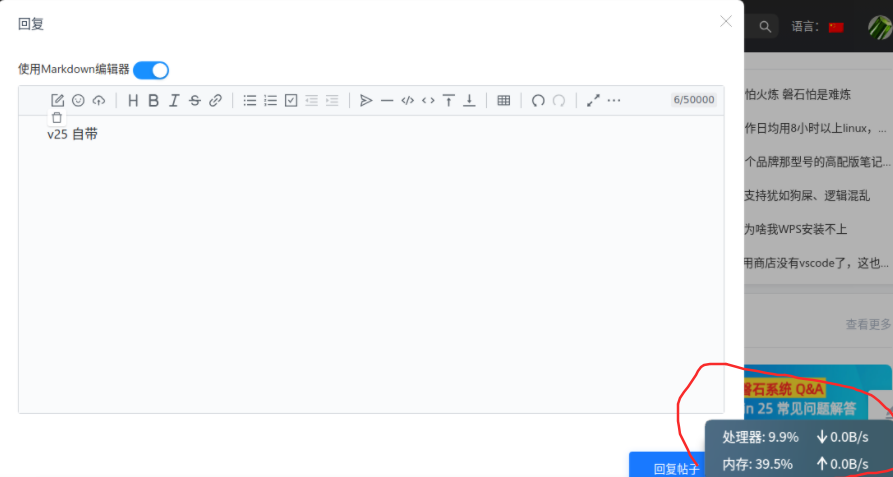The width and height of the screenshot is (893, 477).
Task: Open the post about 商店没有vscode
Action: (816, 263)
